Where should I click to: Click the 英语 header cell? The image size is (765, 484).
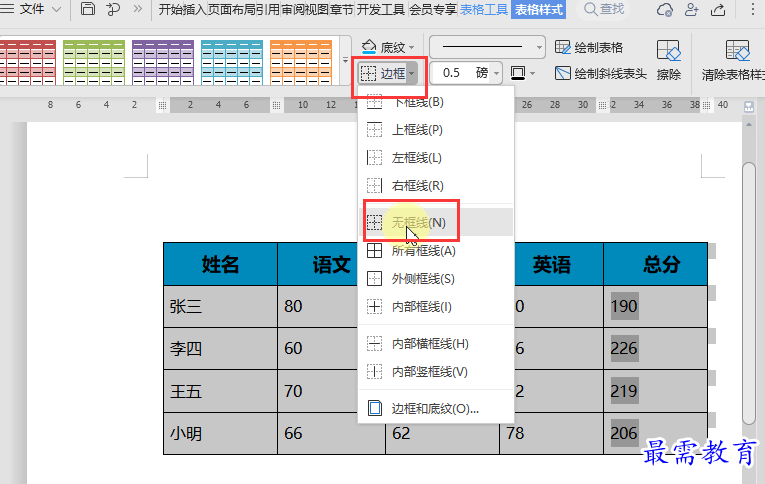click(x=559, y=264)
